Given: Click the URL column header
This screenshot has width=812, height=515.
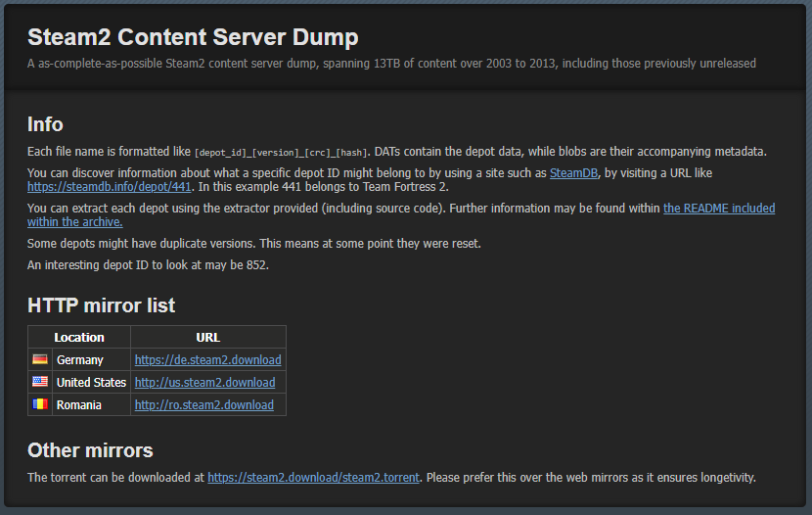Looking at the screenshot, I should (208, 337).
